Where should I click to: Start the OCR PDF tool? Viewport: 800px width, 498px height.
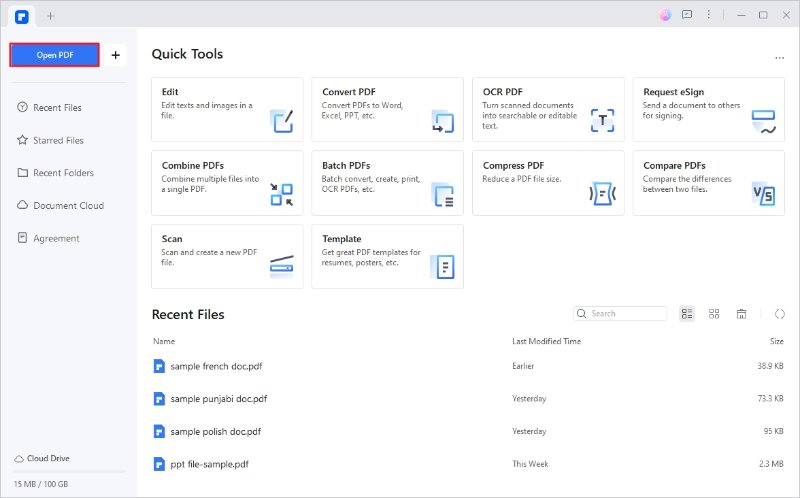point(547,110)
